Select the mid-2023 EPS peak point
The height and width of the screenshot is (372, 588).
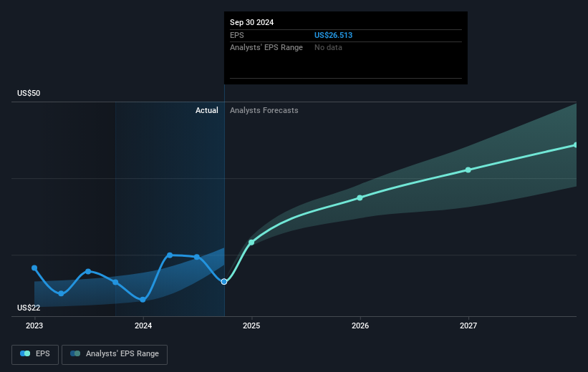tap(88, 272)
